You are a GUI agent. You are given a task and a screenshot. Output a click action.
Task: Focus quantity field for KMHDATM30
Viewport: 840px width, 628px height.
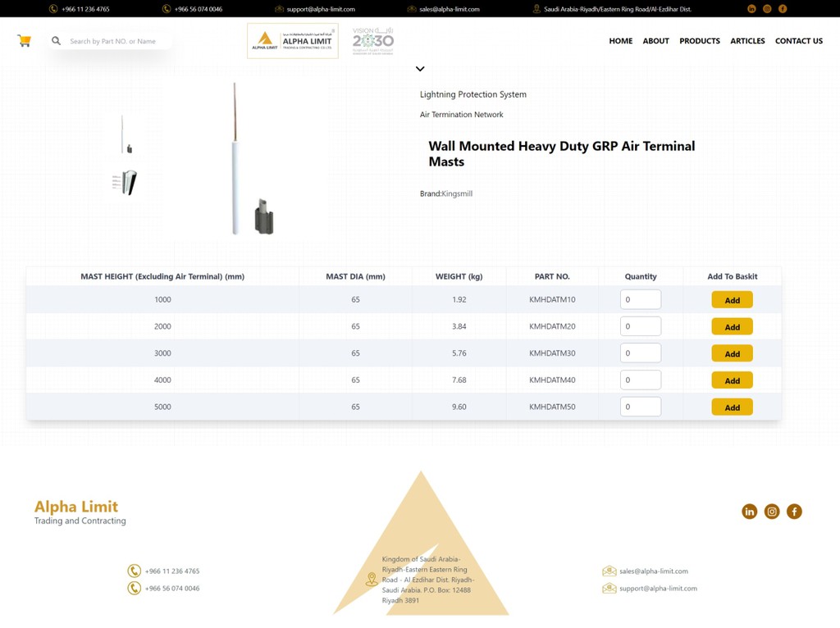pos(640,353)
